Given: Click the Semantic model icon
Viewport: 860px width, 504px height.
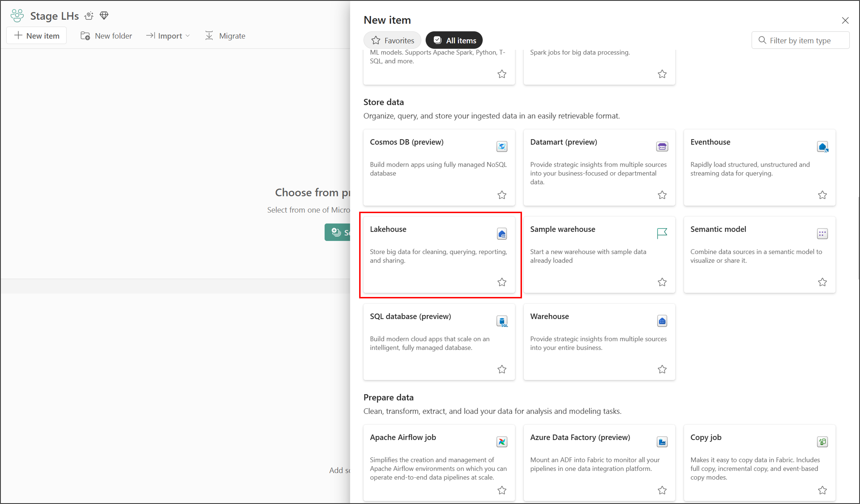Looking at the screenshot, I should [822, 234].
